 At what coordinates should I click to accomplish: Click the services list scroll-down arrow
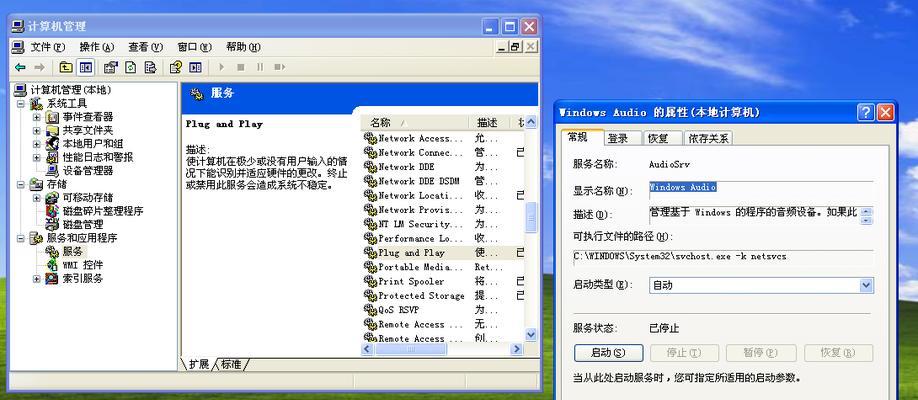click(x=531, y=334)
